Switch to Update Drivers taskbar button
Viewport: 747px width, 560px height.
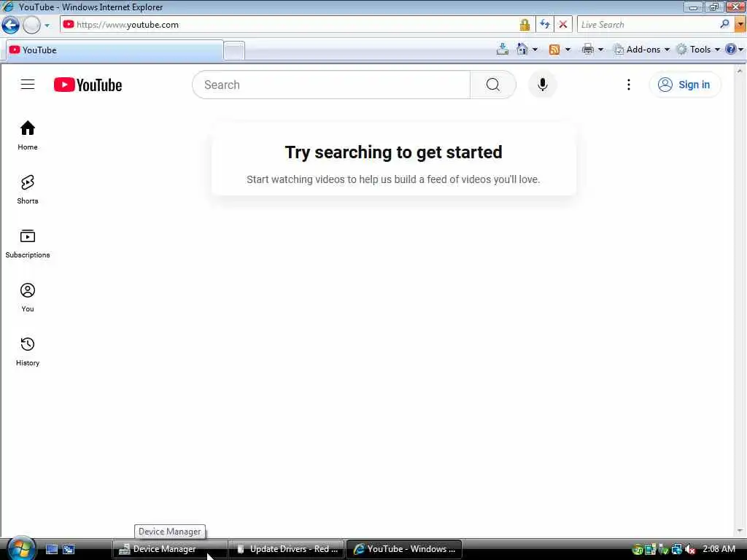[287, 549]
